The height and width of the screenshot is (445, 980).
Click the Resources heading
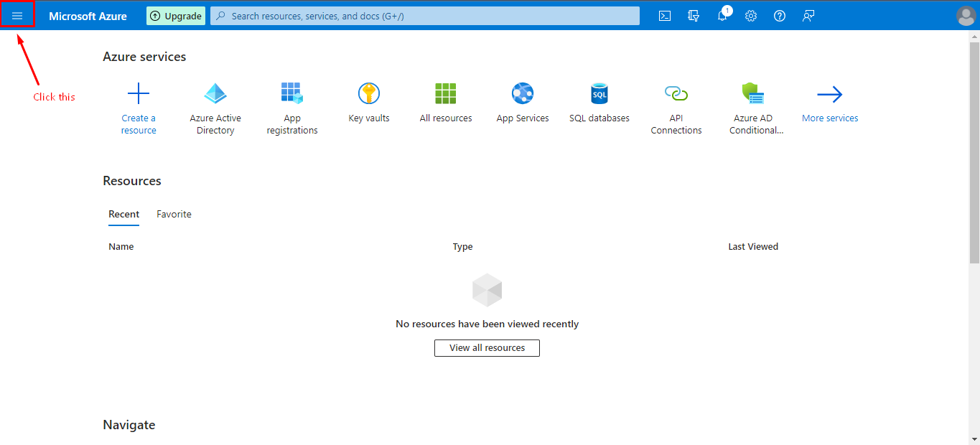coord(132,181)
